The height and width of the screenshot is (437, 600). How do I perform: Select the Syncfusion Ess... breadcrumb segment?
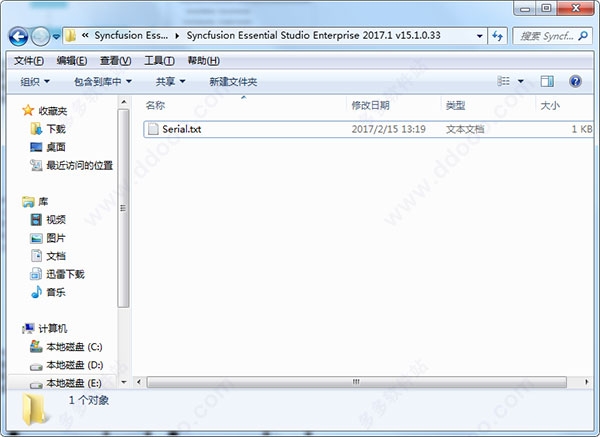131,36
